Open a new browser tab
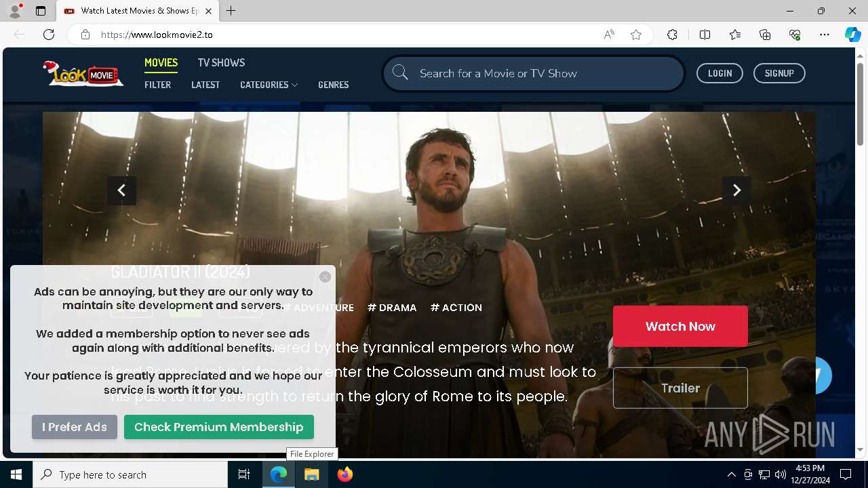The image size is (868, 488). tap(231, 11)
